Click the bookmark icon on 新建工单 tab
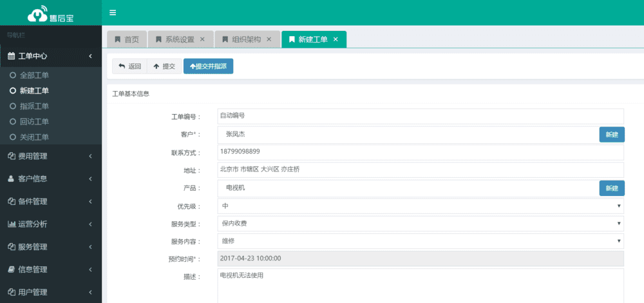The image size is (644, 303). pos(292,39)
